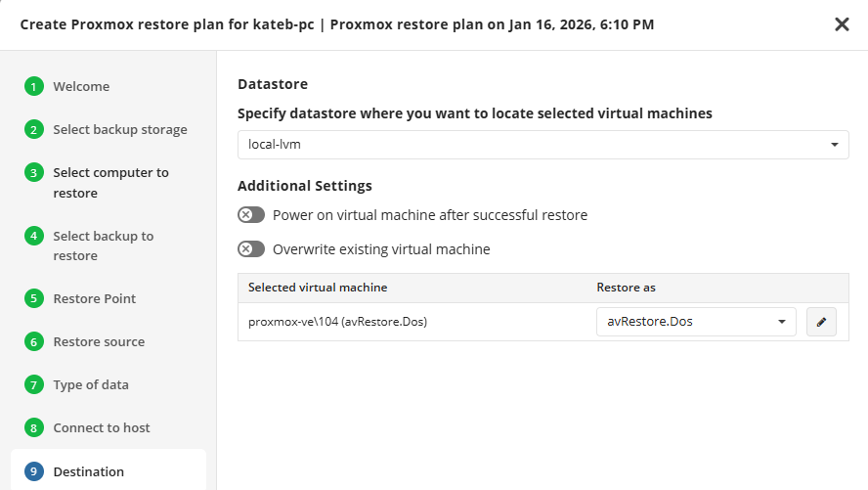Click the step 6 Restore source icon
This screenshot has width=868, height=490.
(34, 342)
